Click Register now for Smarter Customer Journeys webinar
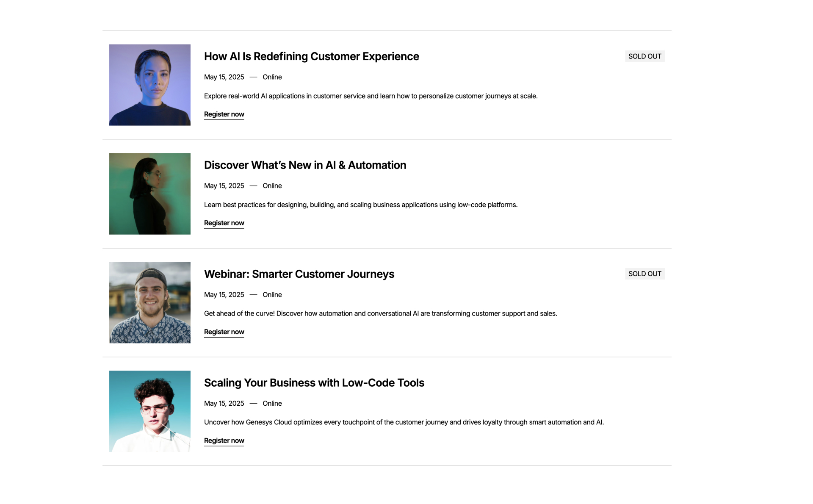Viewport: 813px width, 504px height. (224, 332)
